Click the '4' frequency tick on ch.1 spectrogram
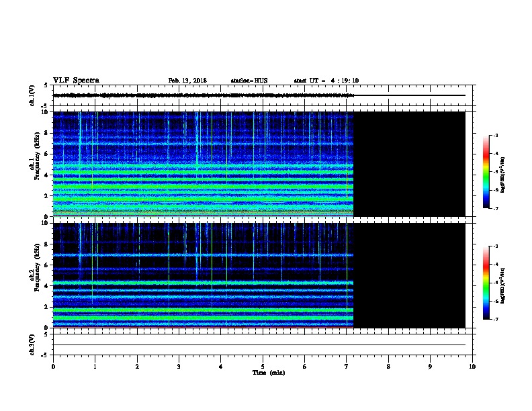The image size is (532, 411). click(47, 175)
